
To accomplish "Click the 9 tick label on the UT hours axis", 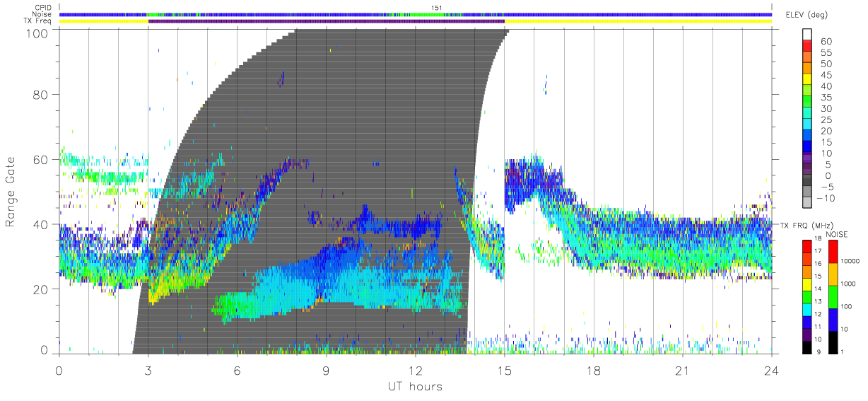I will tap(326, 371).
